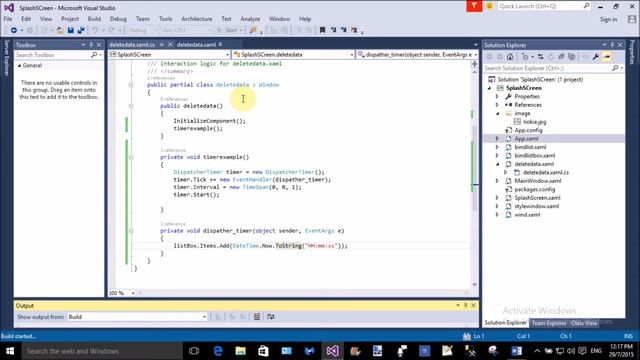Open the Show output from Build dropdown
Viewport: 640px width, 360px height.
coord(138,317)
